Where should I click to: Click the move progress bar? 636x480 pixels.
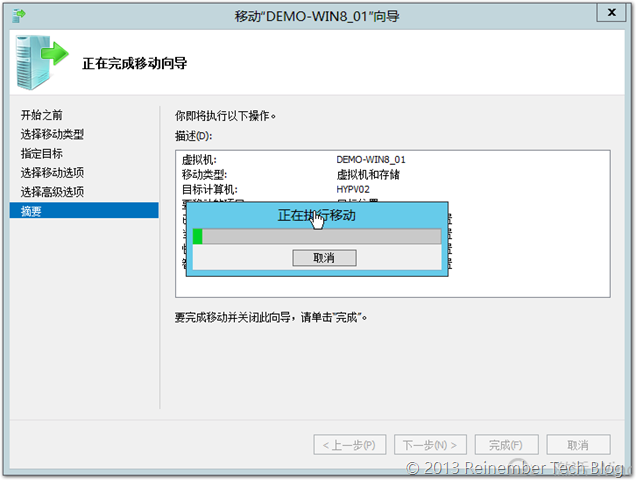317,236
